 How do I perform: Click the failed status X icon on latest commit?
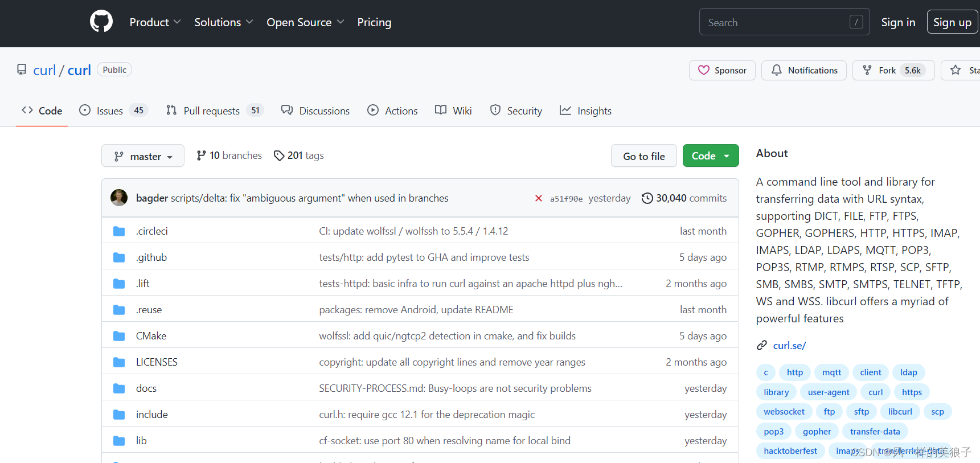539,198
